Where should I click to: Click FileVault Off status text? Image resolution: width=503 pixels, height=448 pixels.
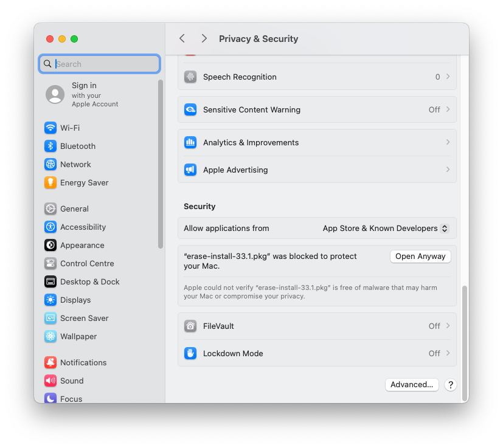[434, 326]
